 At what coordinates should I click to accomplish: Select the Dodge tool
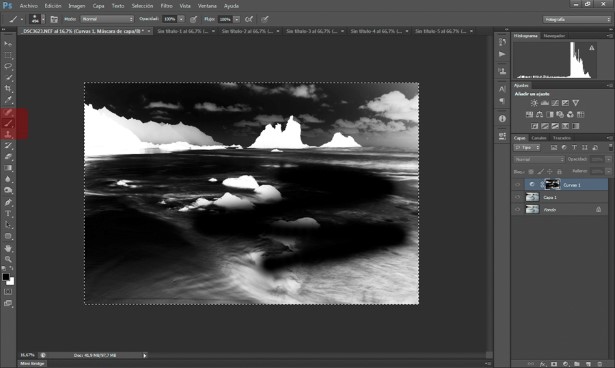8,191
